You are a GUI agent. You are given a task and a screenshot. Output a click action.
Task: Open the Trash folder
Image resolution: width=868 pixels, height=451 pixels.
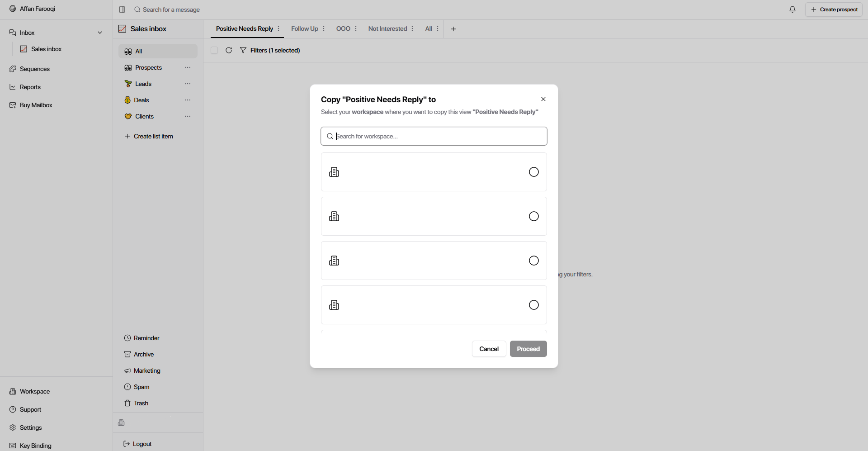pos(141,403)
